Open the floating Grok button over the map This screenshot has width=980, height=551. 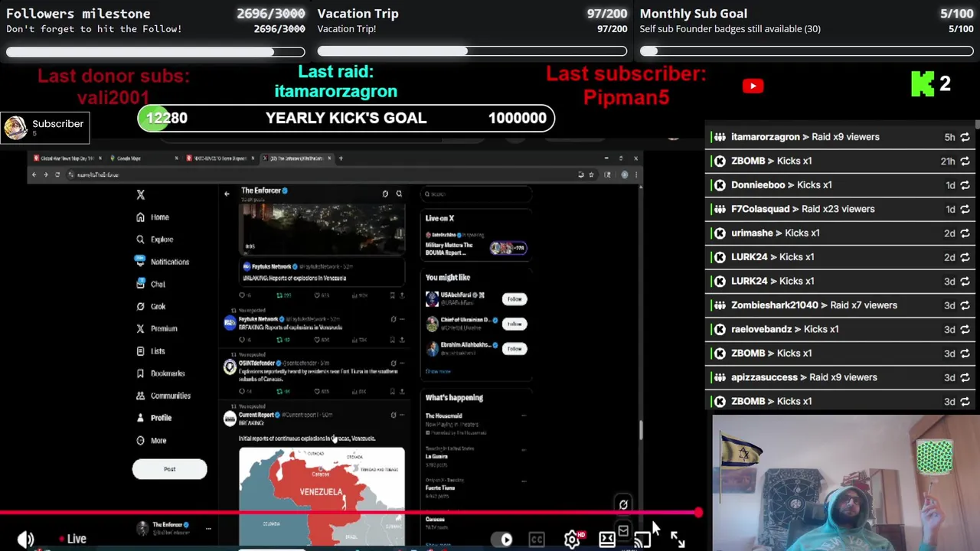(623, 504)
